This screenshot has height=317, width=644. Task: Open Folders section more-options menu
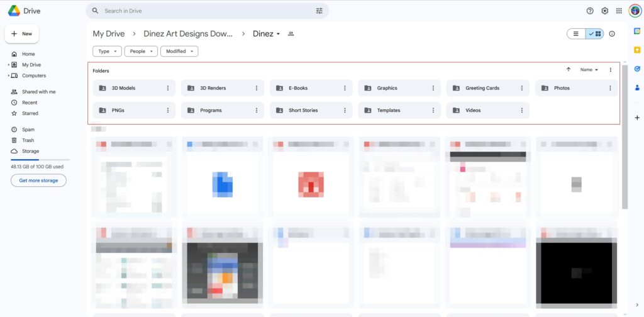click(610, 70)
